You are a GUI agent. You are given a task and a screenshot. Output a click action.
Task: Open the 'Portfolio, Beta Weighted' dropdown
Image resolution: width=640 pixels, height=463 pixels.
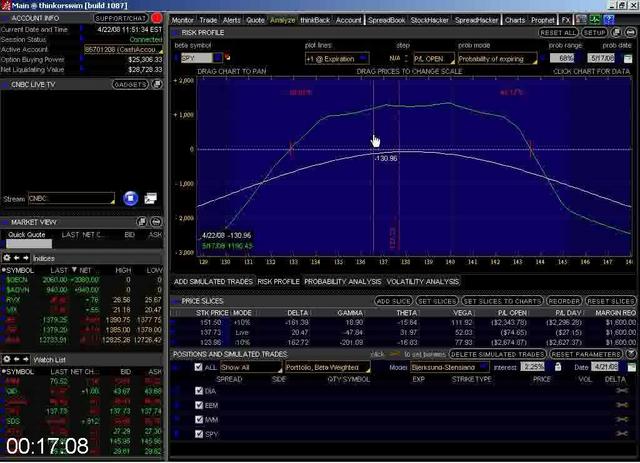[328, 367]
